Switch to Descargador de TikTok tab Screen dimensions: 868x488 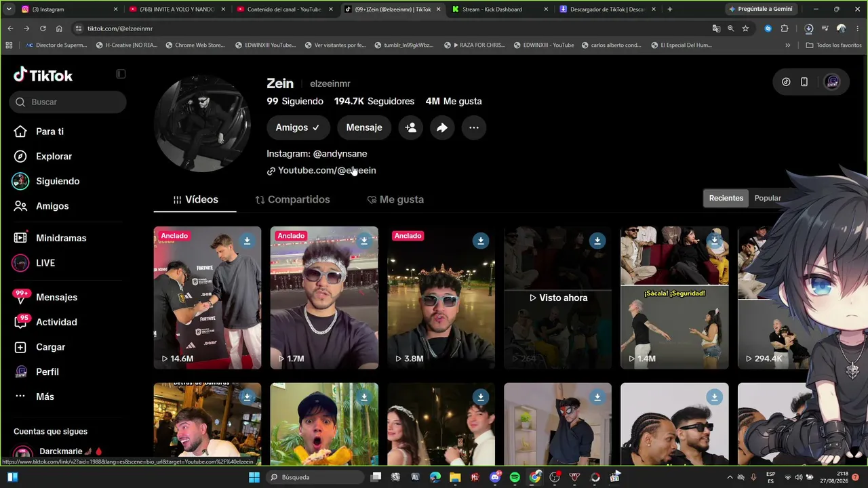click(608, 9)
